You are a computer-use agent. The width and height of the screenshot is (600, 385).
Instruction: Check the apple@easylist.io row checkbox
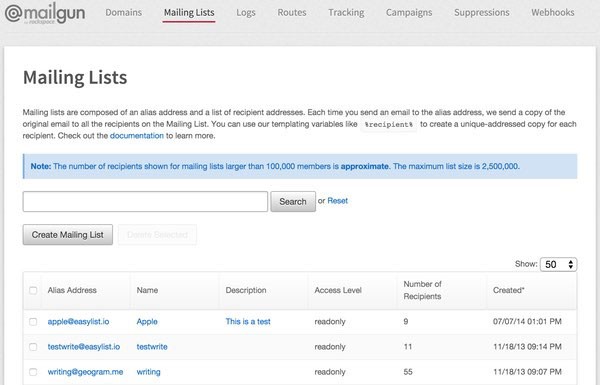point(33,321)
